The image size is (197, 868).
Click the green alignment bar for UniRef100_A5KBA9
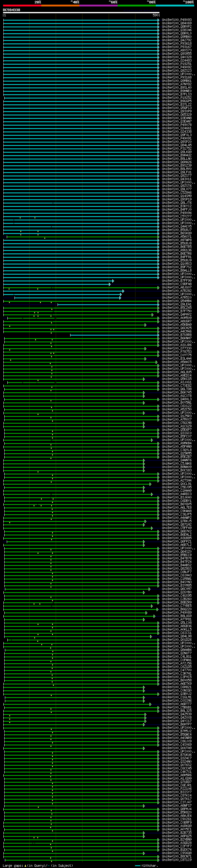tap(75, 325)
